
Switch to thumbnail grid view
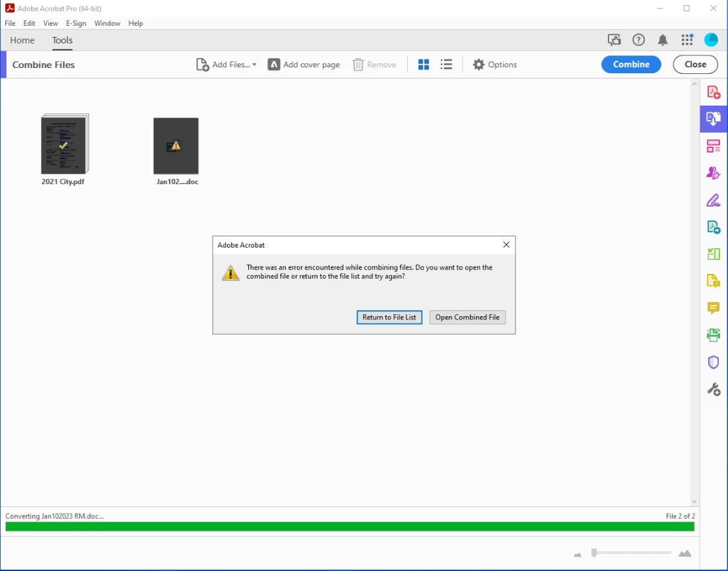point(424,65)
